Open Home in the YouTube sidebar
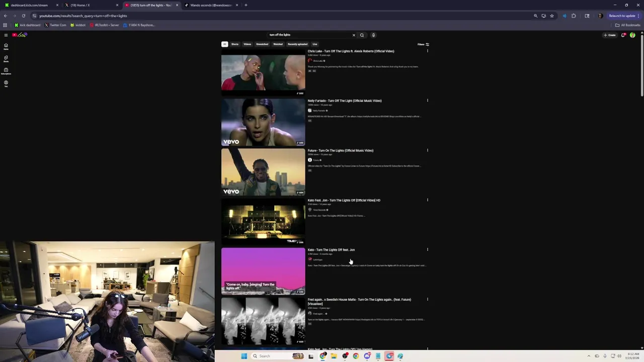 (6, 46)
